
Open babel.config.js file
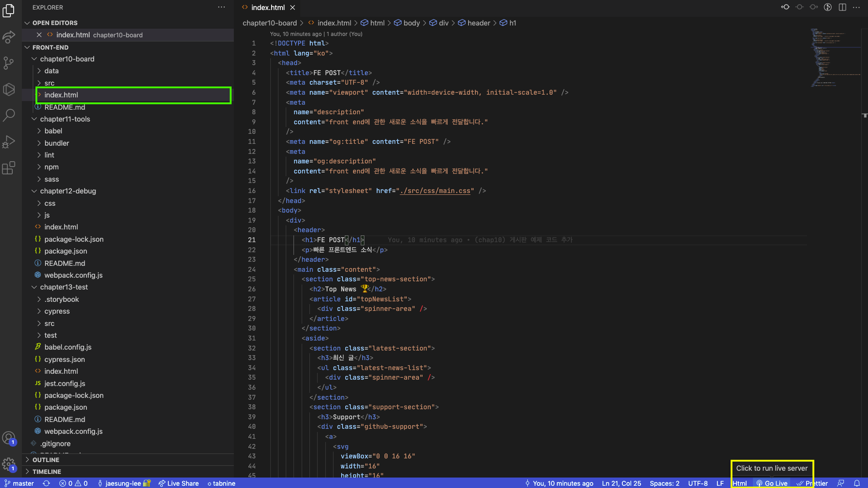[128, 347]
